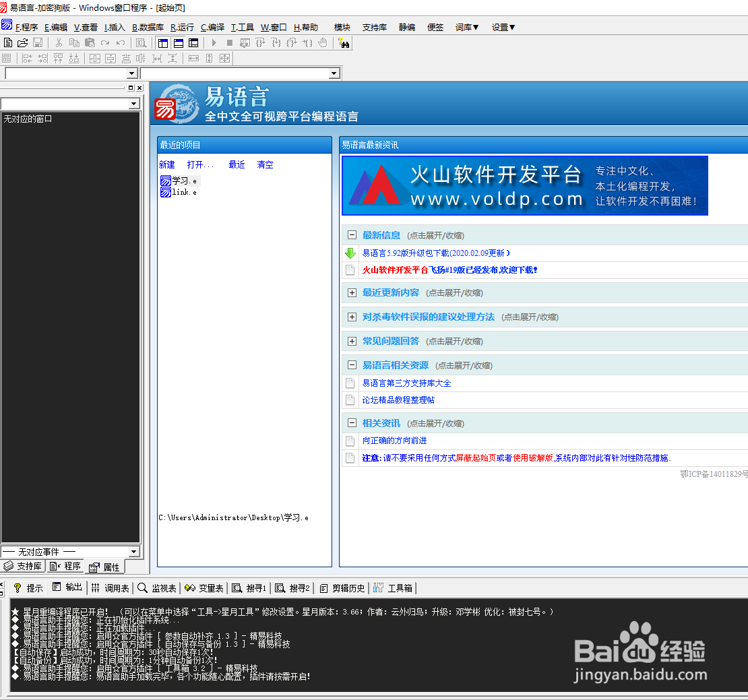Click the hand breakpoint toolbar icon
This screenshot has width=748, height=700.
pos(323,43)
